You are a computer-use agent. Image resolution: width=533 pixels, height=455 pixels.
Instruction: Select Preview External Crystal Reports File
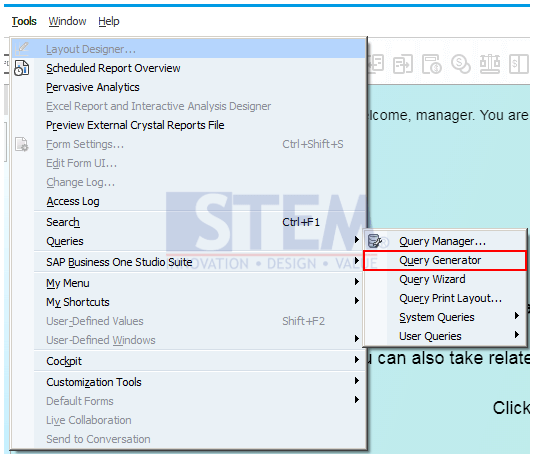pyautogui.click(x=135, y=125)
